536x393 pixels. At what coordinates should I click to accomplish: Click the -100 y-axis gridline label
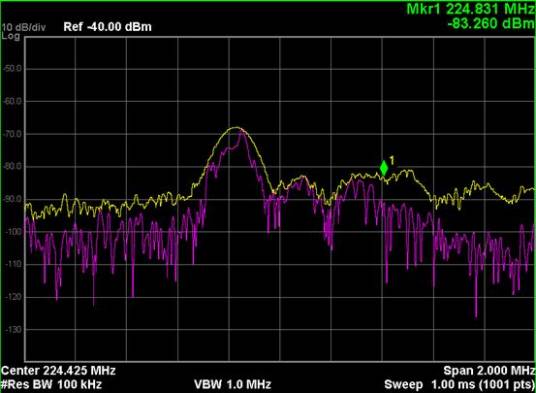13,232
